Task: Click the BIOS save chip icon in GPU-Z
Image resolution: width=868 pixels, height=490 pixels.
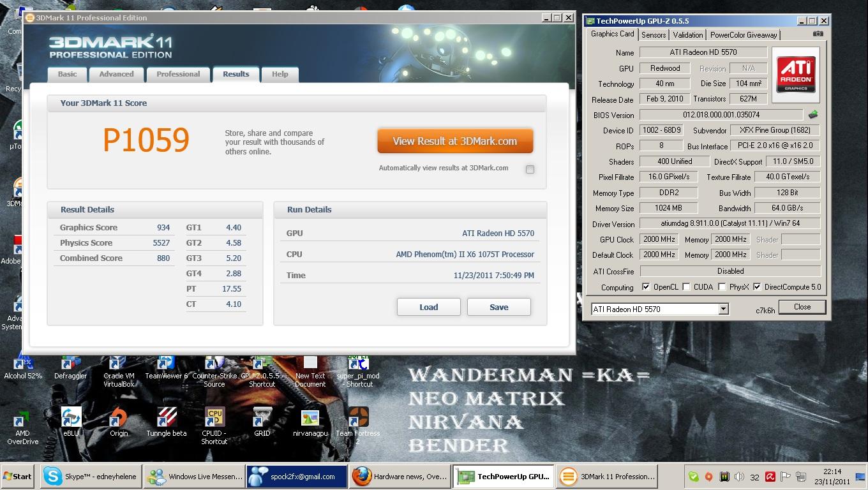Action: click(812, 115)
